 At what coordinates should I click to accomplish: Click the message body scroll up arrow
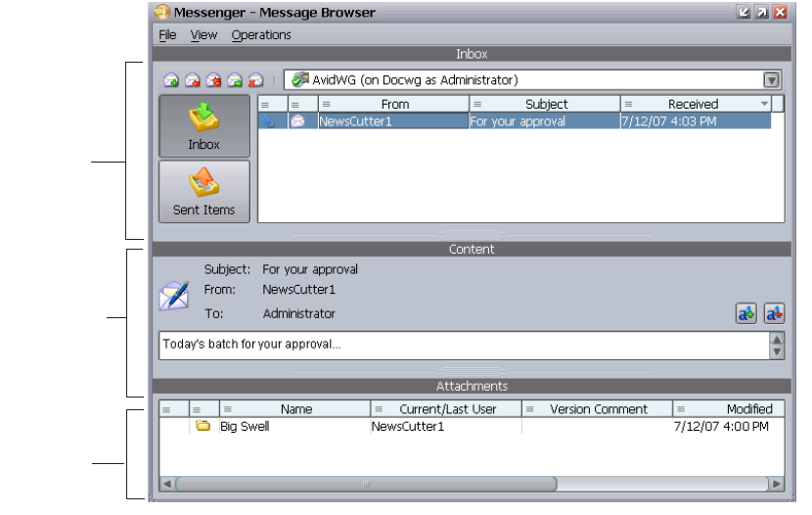coord(777,340)
